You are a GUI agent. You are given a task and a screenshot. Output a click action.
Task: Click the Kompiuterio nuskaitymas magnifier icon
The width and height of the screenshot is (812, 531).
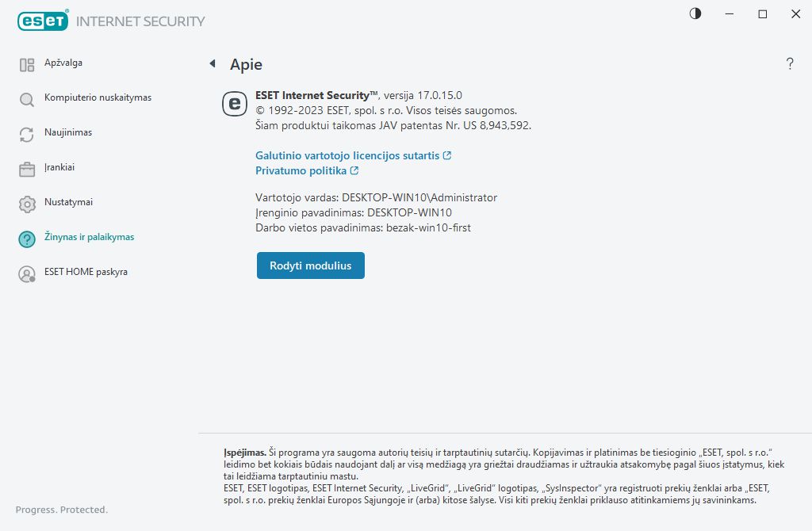click(27, 100)
